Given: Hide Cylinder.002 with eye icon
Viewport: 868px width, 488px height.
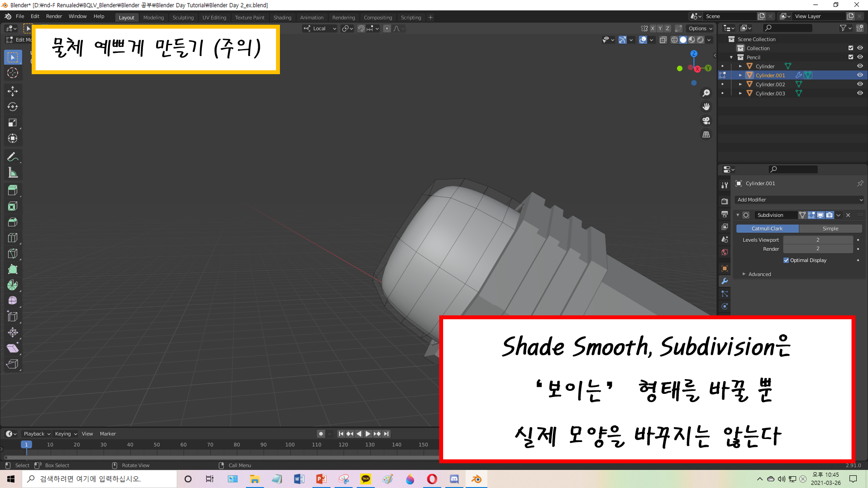Looking at the screenshot, I should pyautogui.click(x=860, y=84).
